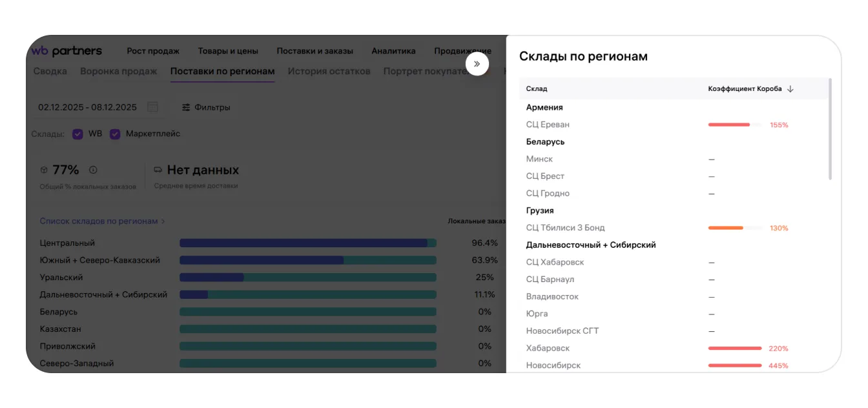The width and height of the screenshot is (868, 408).
Task: Click the WB Partners logo
Action: click(x=67, y=51)
